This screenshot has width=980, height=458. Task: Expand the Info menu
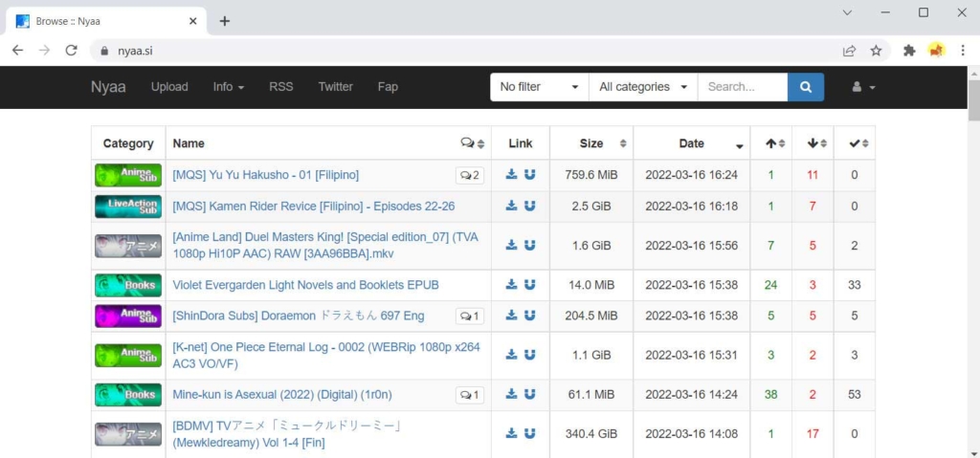click(x=228, y=87)
